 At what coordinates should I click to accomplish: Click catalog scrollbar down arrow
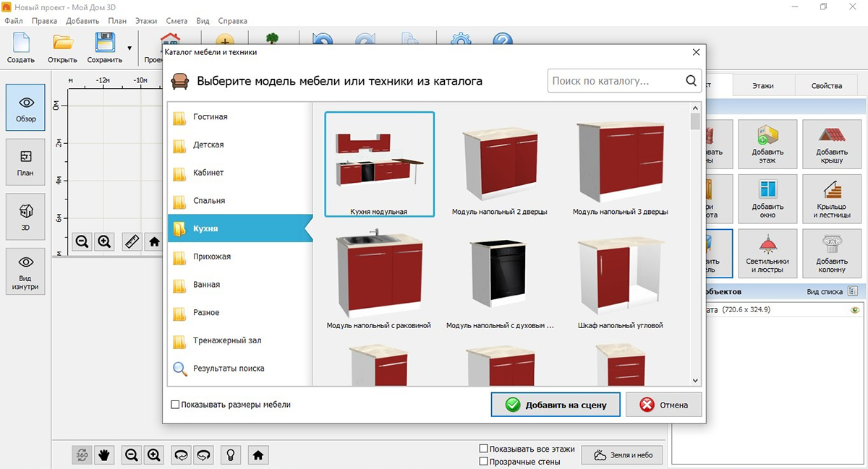point(695,380)
